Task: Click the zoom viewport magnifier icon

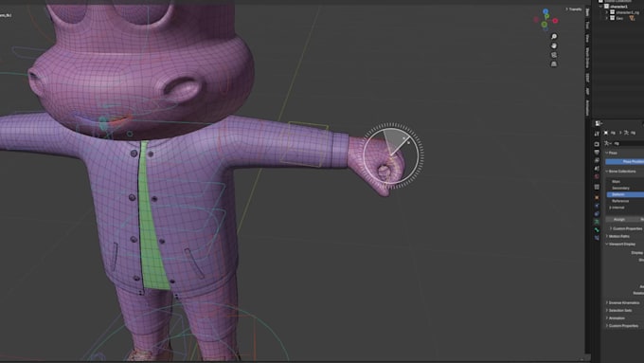Action: (554, 37)
